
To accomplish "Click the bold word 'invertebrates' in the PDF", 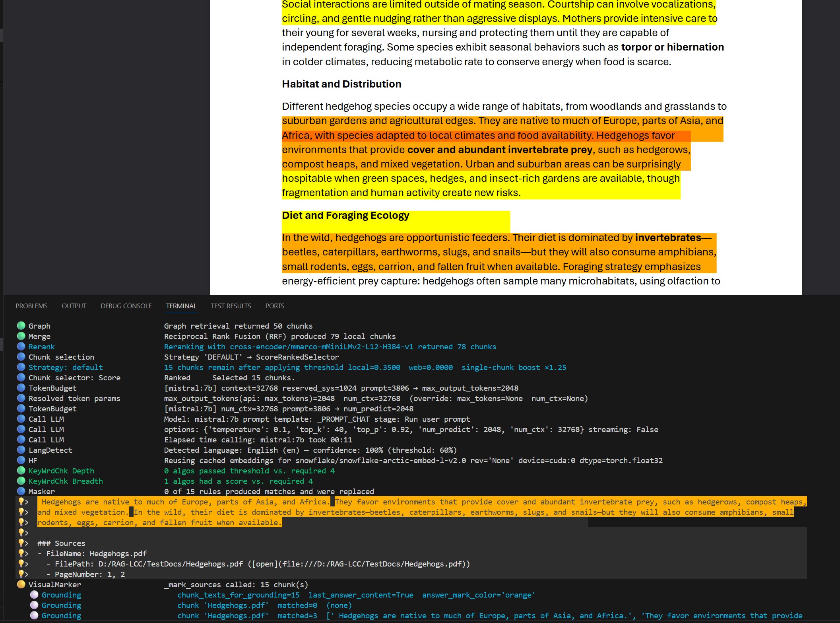I will point(668,238).
